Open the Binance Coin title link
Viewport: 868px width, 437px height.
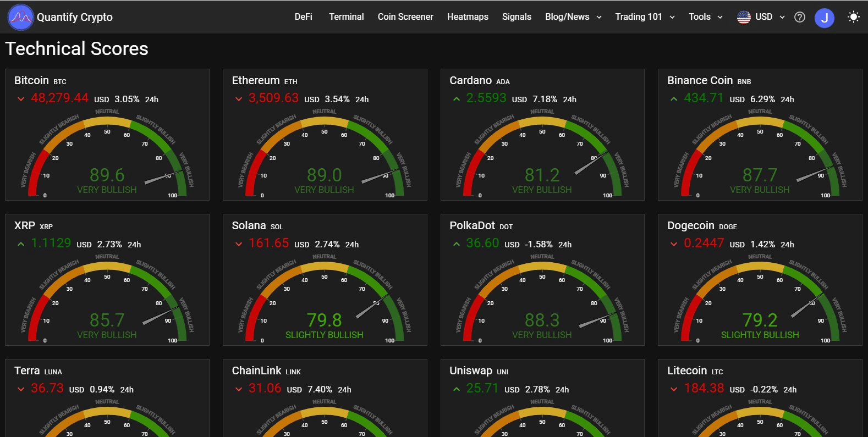point(709,81)
